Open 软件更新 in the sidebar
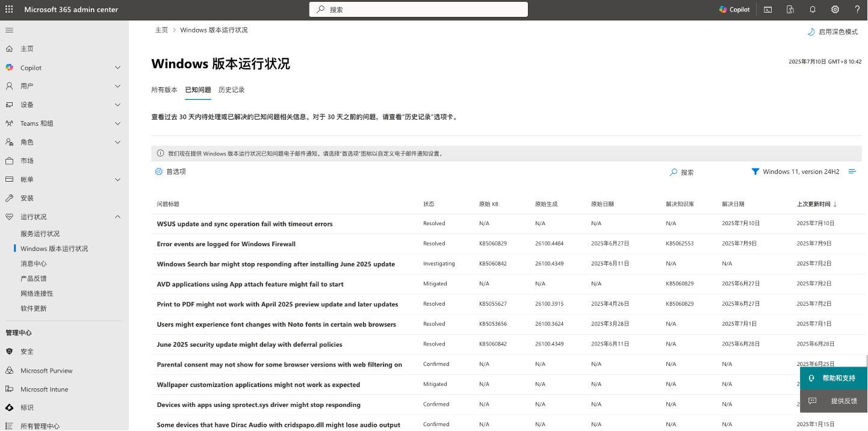The image size is (868, 431). tap(34, 309)
